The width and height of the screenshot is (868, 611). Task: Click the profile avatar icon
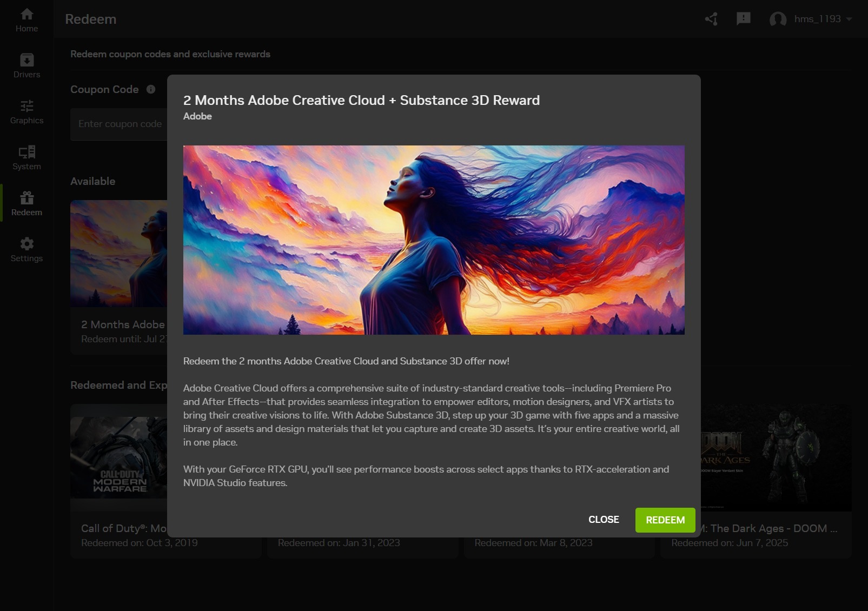tap(778, 19)
